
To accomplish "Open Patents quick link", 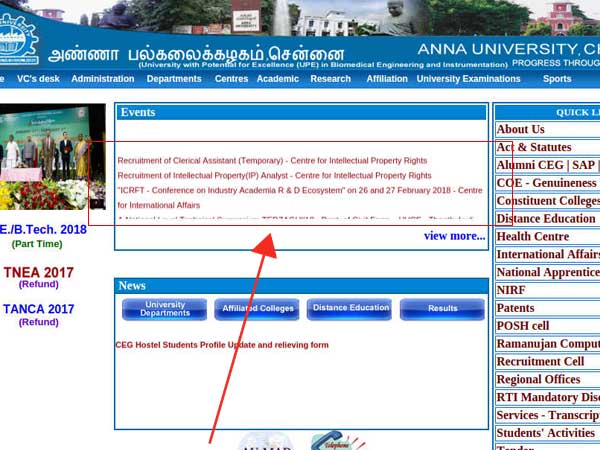I will pyautogui.click(x=547, y=308).
